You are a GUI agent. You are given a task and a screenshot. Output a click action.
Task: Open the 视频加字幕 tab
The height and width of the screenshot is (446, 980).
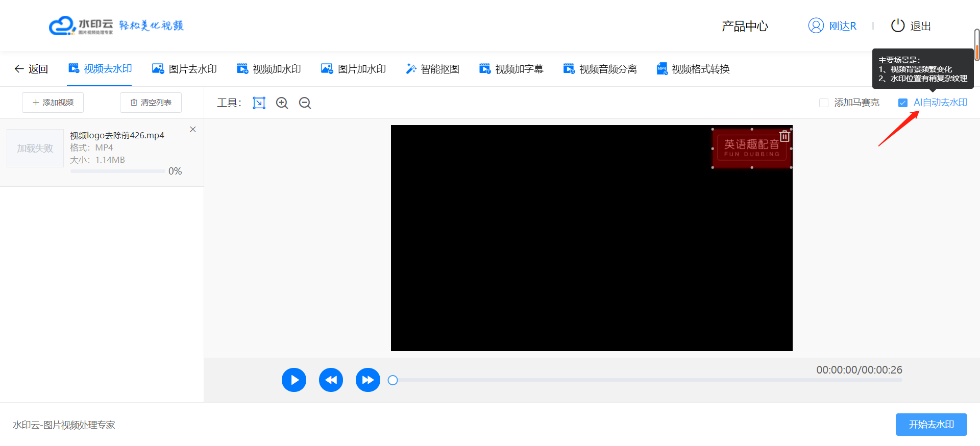[511, 69]
